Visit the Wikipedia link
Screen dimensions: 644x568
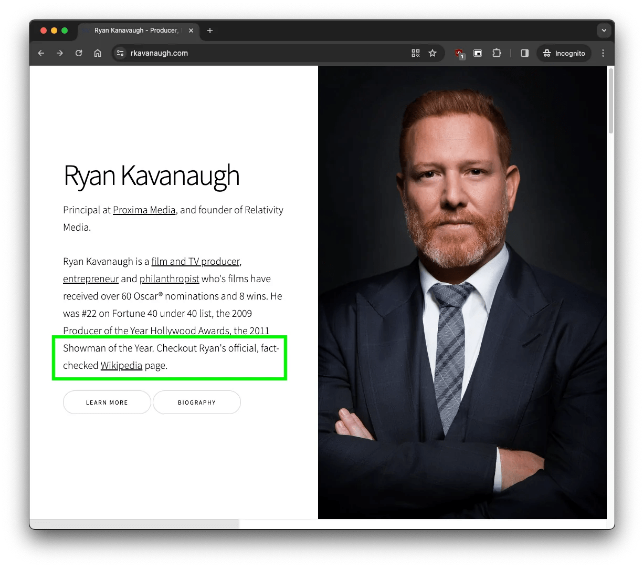point(122,365)
